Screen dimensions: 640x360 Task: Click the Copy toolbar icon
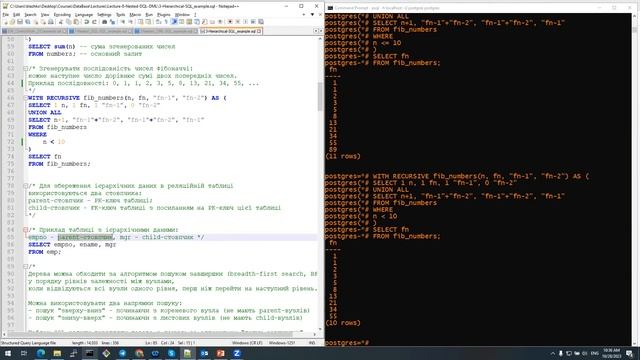point(69,22)
